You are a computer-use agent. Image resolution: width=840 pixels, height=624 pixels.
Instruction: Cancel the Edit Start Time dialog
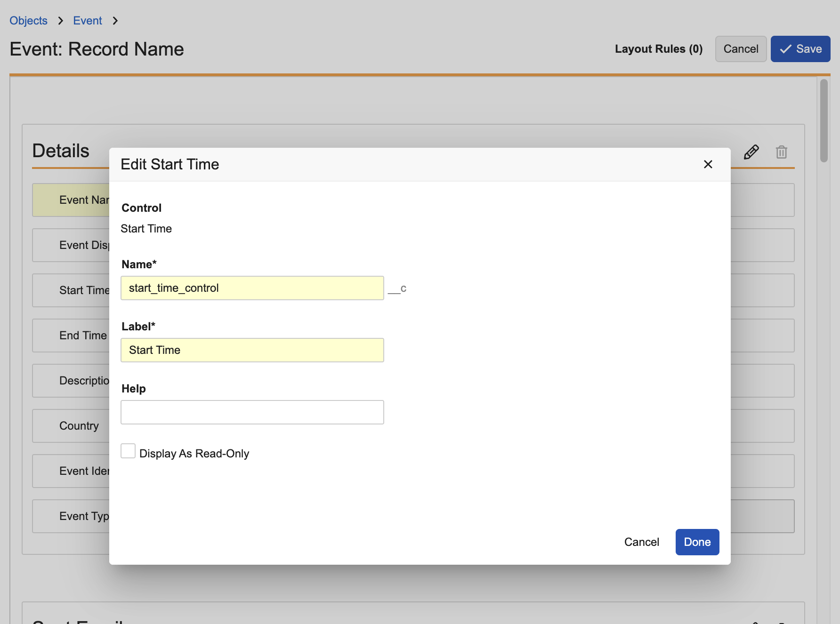[x=641, y=542]
